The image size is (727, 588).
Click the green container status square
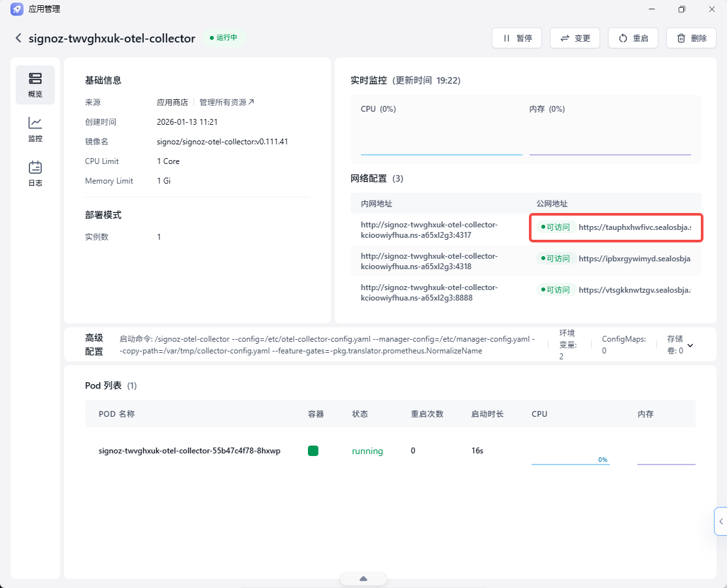313,451
